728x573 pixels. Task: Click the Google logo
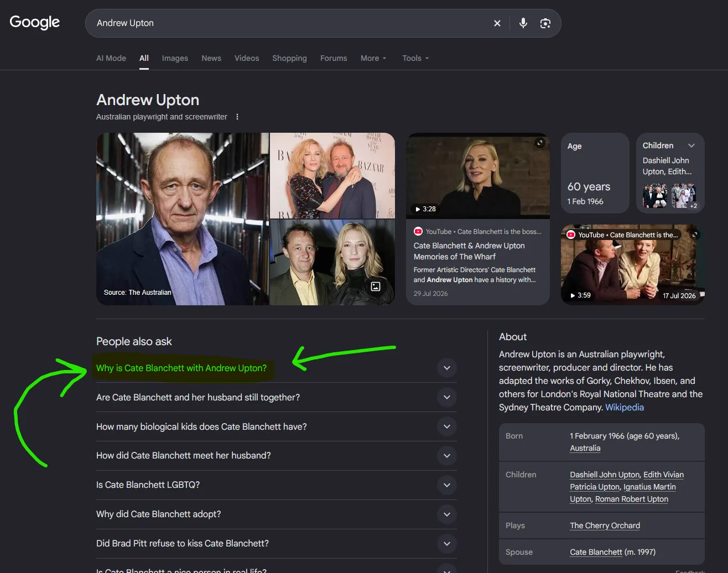tap(35, 23)
